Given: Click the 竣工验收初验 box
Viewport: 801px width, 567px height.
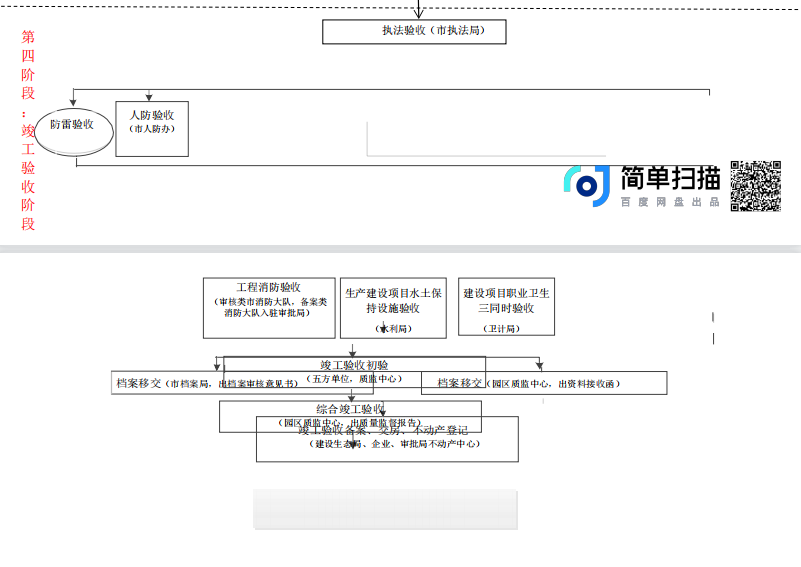Looking at the screenshot, I should [354, 365].
